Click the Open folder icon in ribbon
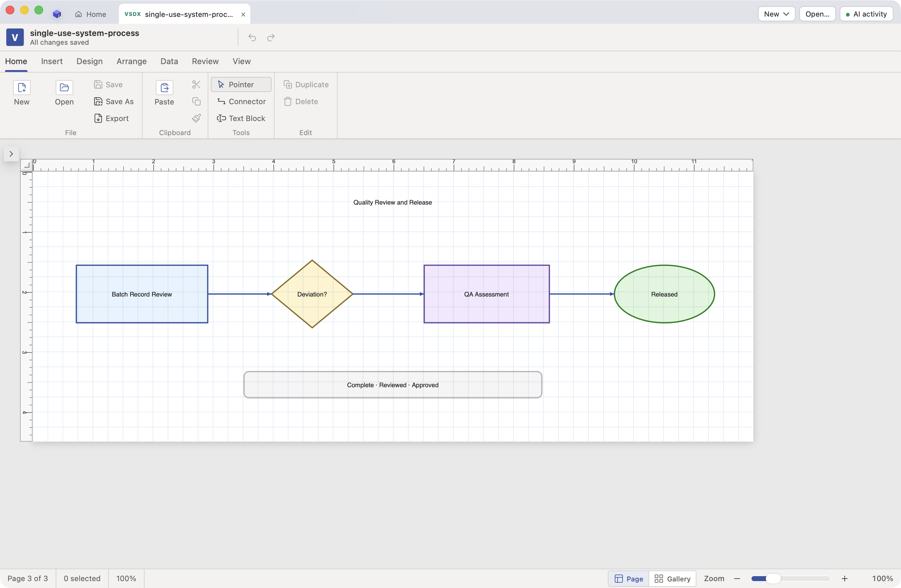 [64, 87]
